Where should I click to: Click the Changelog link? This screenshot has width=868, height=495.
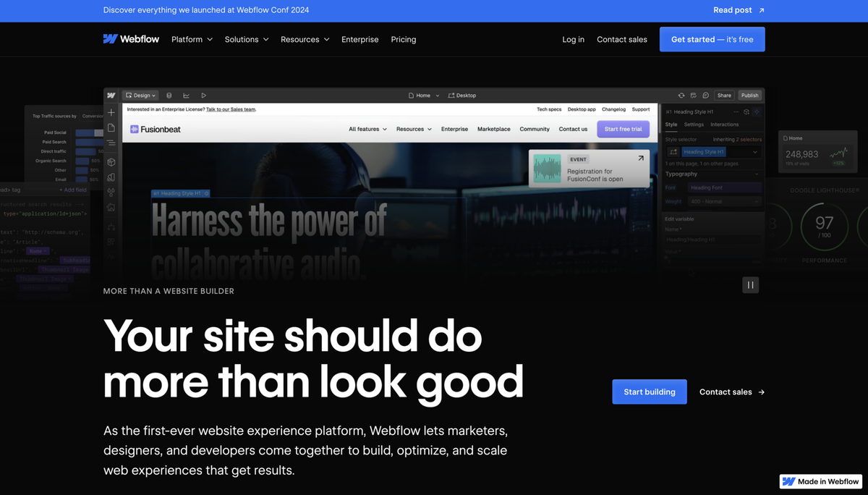click(x=613, y=109)
